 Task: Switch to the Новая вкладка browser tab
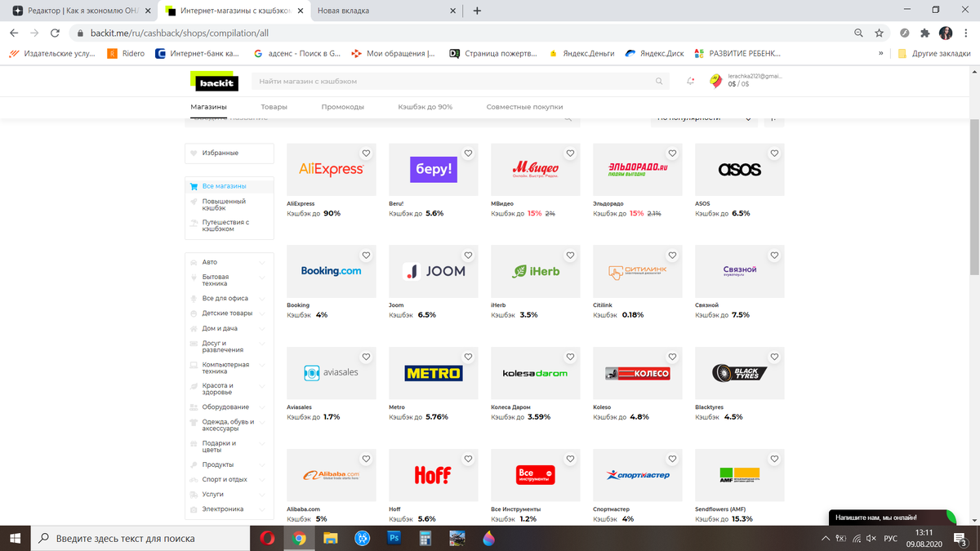[384, 11]
